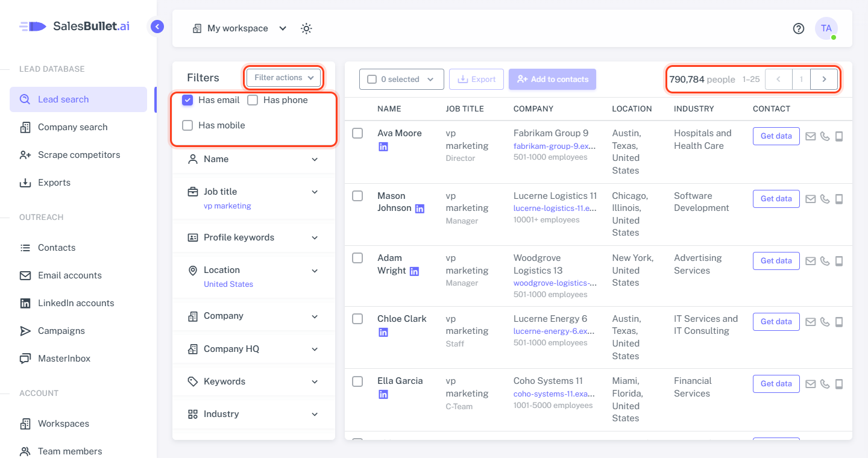Click Get data for Adam Wright
This screenshot has width=868, height=458.
[x=776, y=261]
